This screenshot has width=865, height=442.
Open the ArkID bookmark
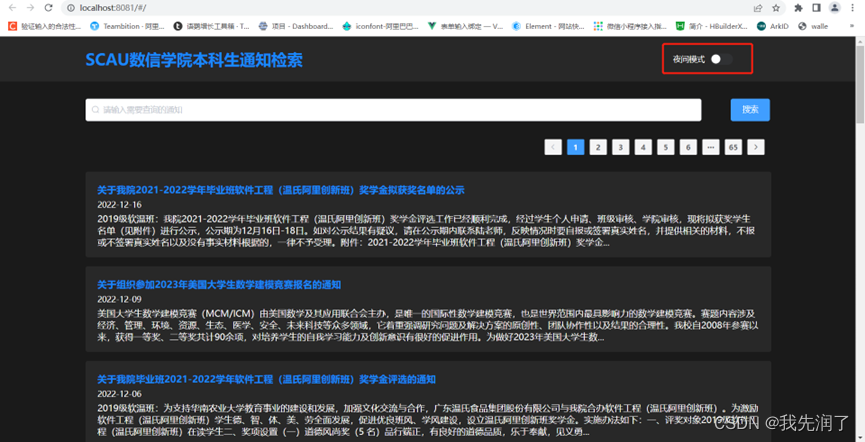pos(773,26)
